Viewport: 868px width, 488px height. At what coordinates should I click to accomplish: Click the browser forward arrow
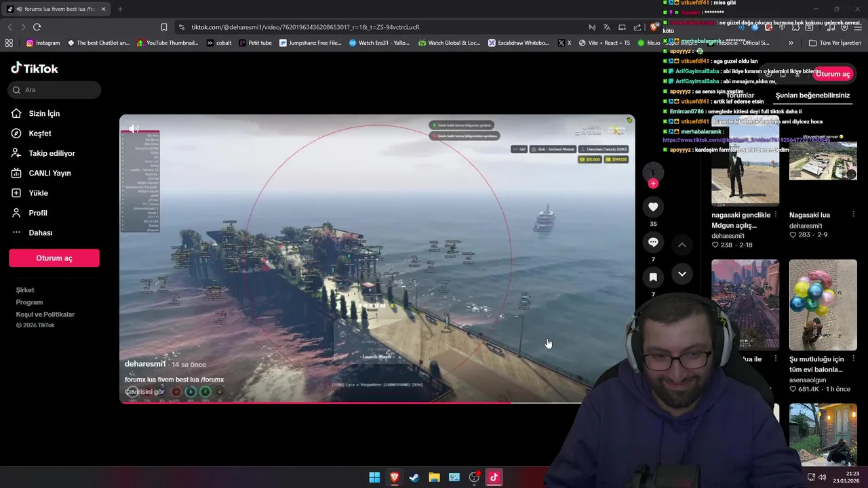tap(23, 27)
